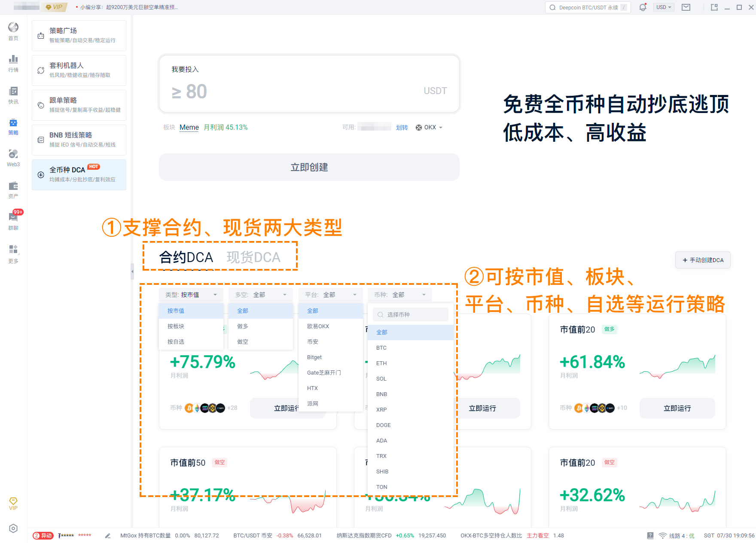Collapse the 币种 全部 dropdown

coord(400,295)
